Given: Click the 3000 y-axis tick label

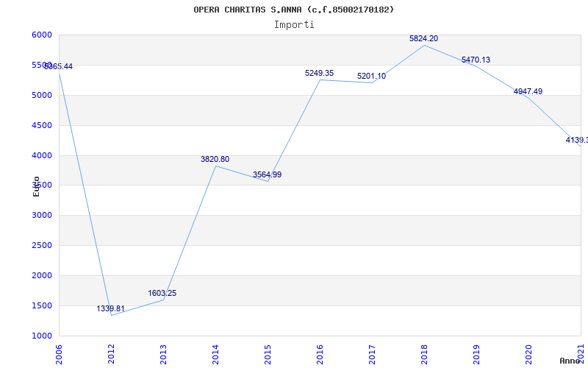Looking at the screenshot, I should [x=42, y=215].
